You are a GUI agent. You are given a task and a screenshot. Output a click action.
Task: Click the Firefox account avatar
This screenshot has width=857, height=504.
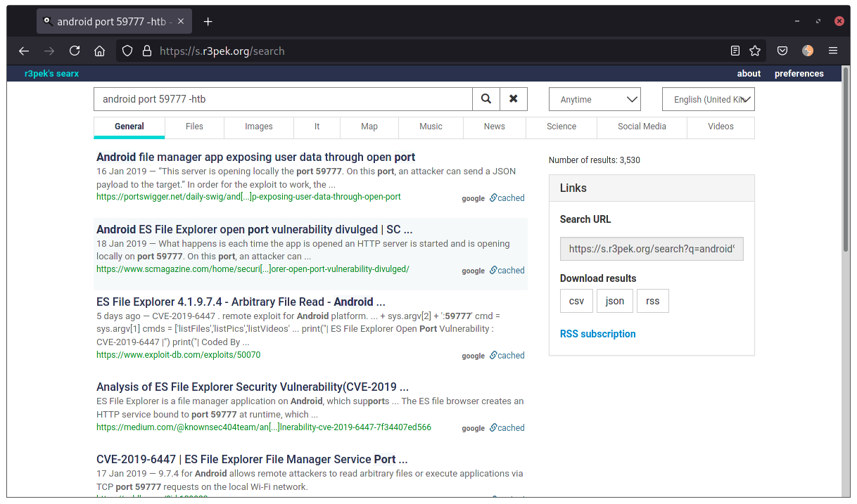(x=807, y=51)
